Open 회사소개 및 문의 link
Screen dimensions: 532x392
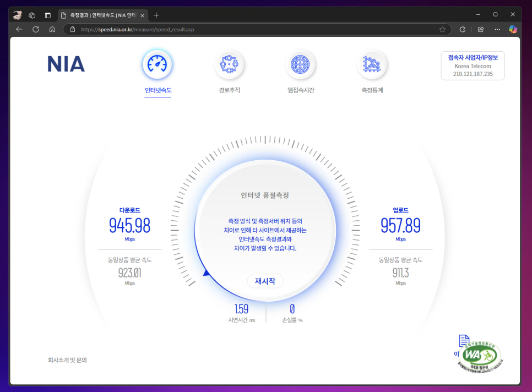67,360
